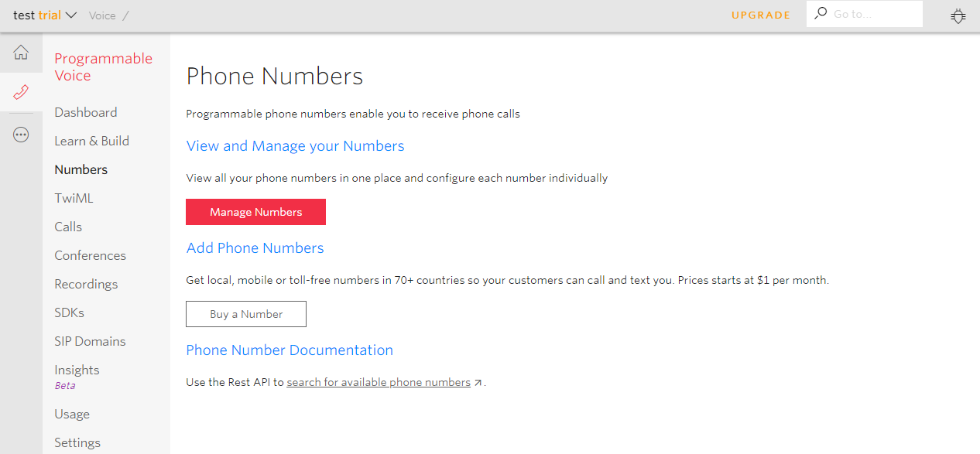This screenshot has width=980, height=454.
Task: Select TwiML in the sidebar
Action: click(74, 198)
